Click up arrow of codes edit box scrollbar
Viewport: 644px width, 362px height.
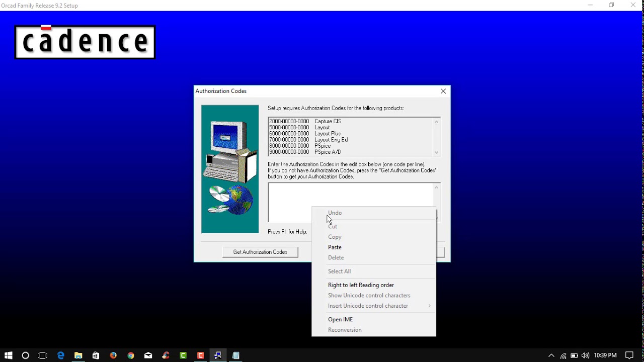point(436,188)
